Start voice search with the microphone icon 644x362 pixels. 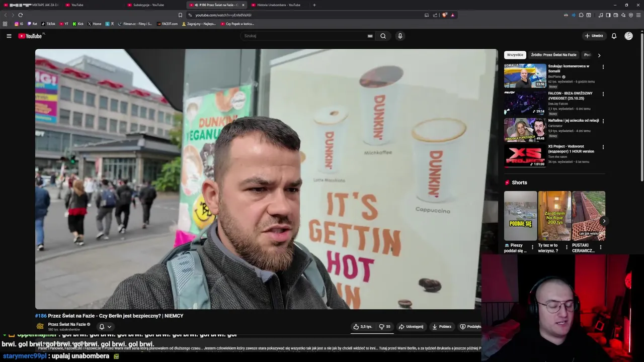400,36
